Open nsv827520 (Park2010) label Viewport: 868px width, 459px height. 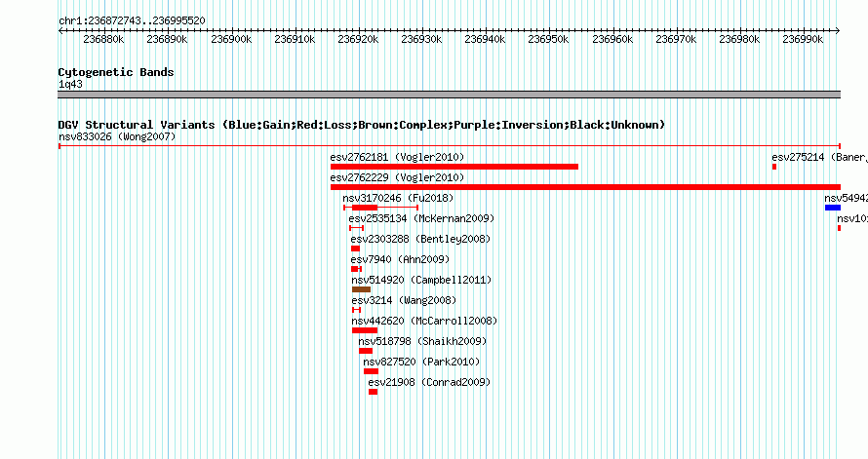[421, 362]
